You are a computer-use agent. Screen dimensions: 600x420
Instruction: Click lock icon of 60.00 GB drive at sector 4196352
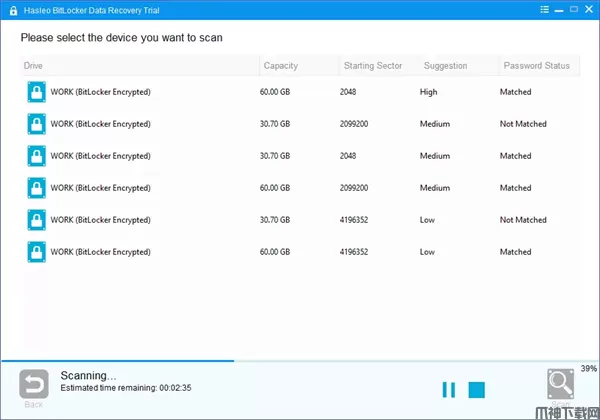coord(36,252)
